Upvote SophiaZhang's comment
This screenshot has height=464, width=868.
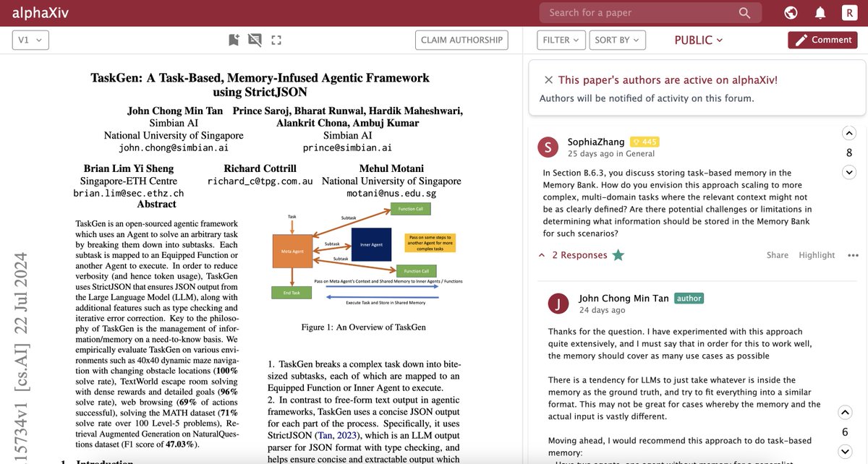[x=849, y=133]
